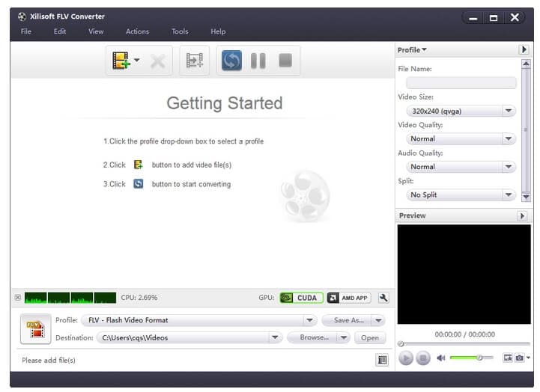The image size is (540, 392).
Task: Click the small add-file icon in step 2
Action: point(138,165)
